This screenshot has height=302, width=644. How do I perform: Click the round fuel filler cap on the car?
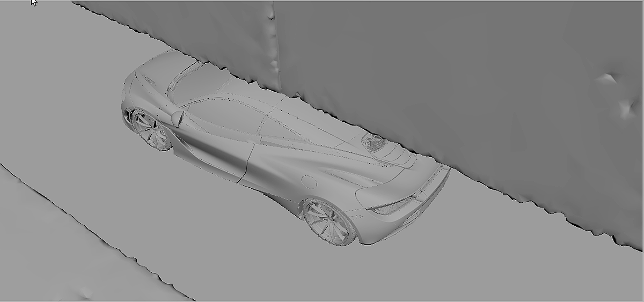point(308,182)
